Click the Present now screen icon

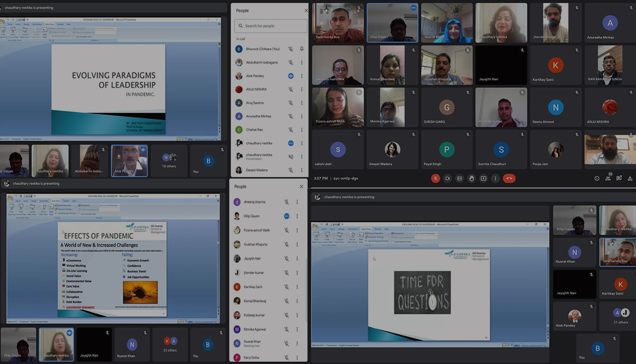click(x=483, y=179)
